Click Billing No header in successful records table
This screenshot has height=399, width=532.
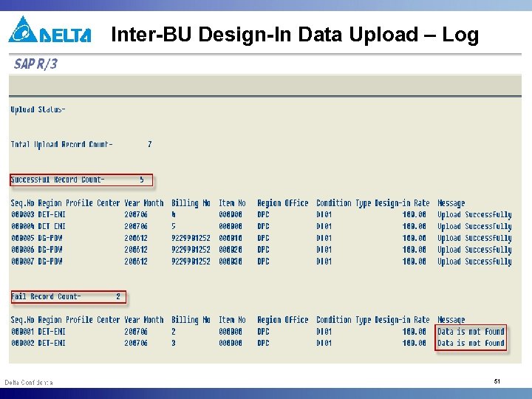coord(191,203)
